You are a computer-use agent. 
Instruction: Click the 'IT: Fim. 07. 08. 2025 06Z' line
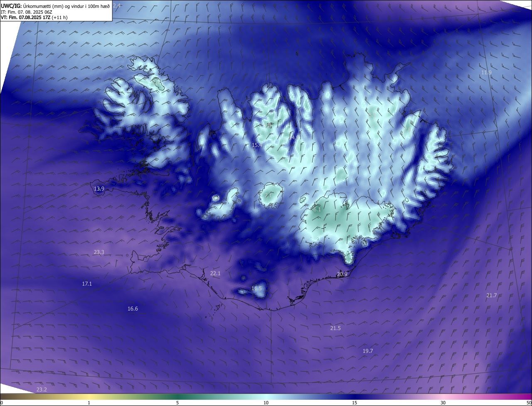click(26, 12)
